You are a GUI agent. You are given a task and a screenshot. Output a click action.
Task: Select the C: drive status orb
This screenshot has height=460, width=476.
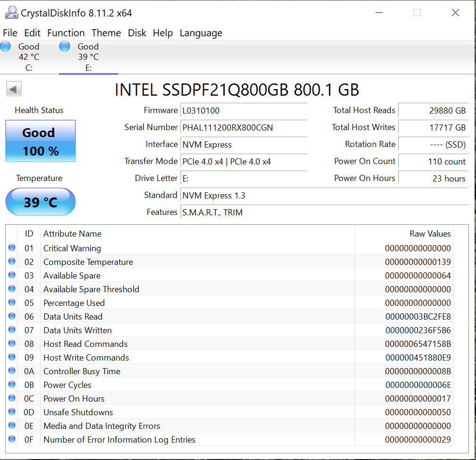click(6, 47)
